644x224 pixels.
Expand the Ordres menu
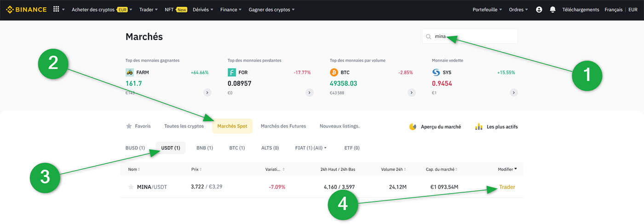click(x=518, y=9)
